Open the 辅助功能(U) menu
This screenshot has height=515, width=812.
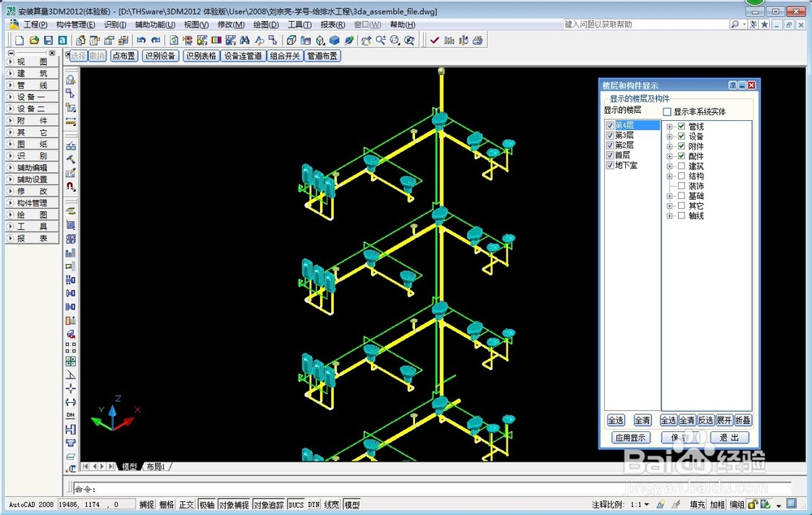155,24
